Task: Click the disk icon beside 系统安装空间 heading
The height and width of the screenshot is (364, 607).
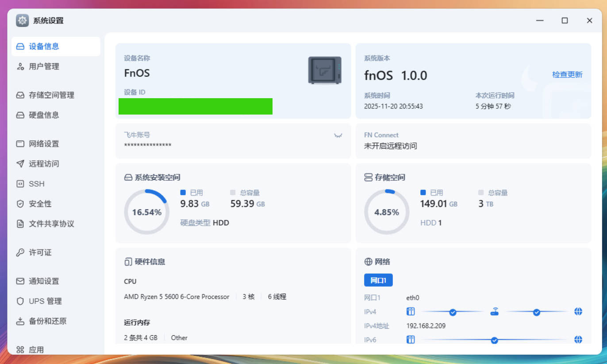Action: tap(128, 177)
